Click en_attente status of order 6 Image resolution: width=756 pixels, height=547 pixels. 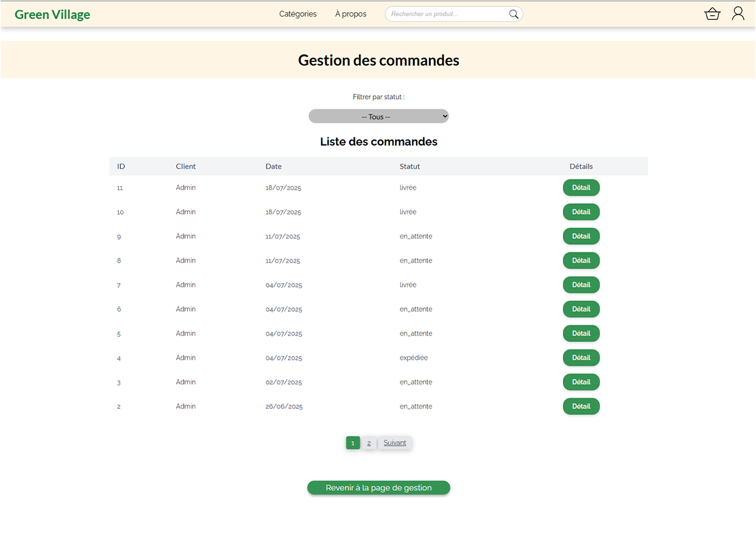415,309
